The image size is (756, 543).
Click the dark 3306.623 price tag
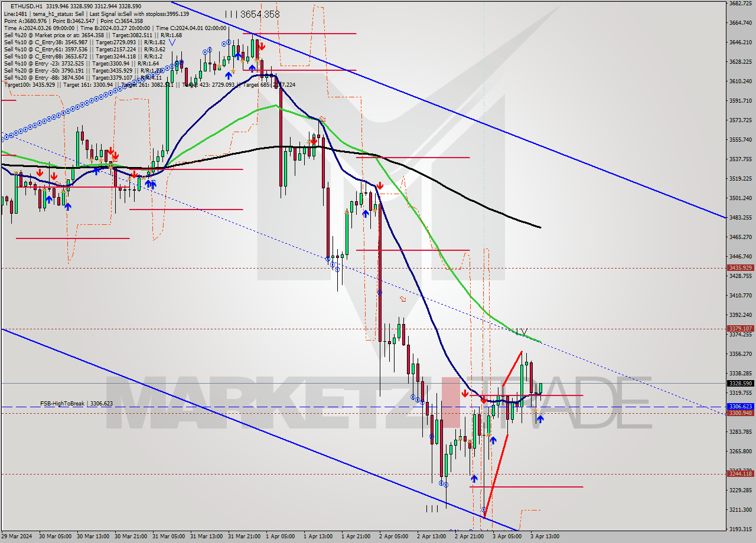tap(741, 406)
